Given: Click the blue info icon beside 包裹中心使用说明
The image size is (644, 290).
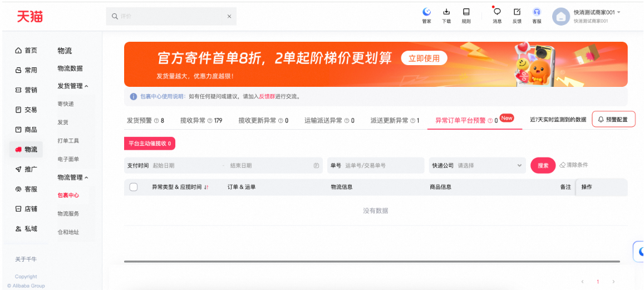Looking at the screenshot, I should [x=134, y=96].
